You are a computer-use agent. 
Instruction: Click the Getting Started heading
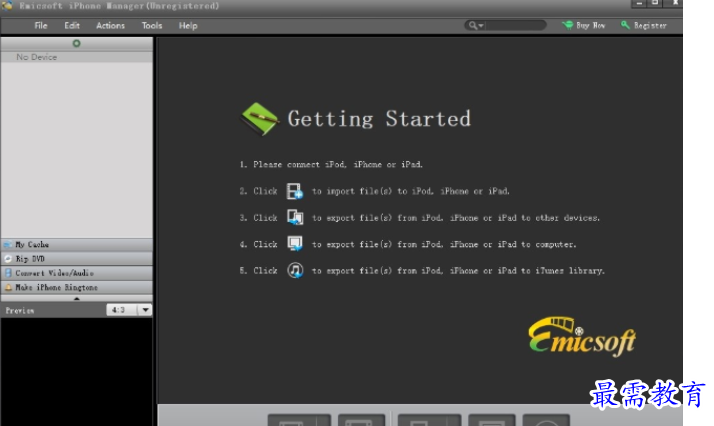(x=379, y=119)
